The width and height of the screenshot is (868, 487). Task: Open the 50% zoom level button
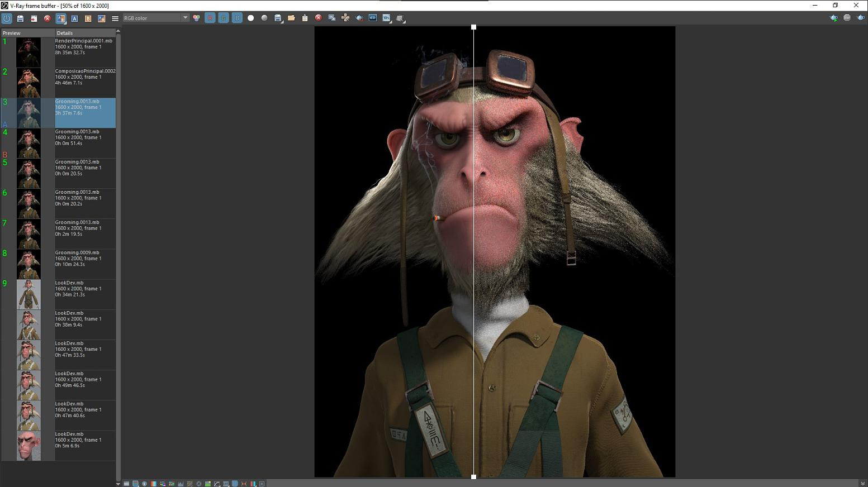(x=386, y=18)
